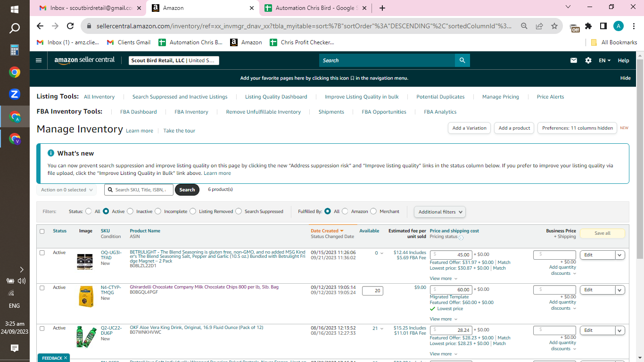Image resolution: width=644 pixels, height=362 pixels.
Task: Click the BETRULIGHT price field showing 45.00
Action: [x=451, y=255]
